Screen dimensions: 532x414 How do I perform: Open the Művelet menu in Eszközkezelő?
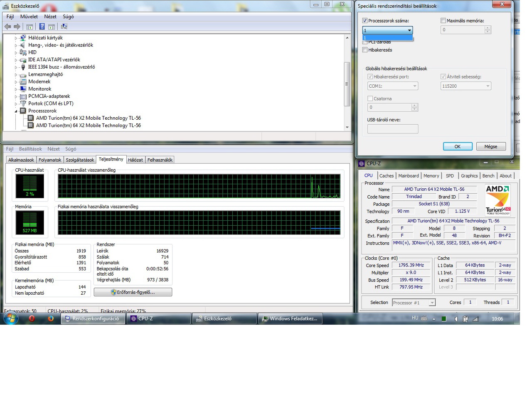[29, 17]
